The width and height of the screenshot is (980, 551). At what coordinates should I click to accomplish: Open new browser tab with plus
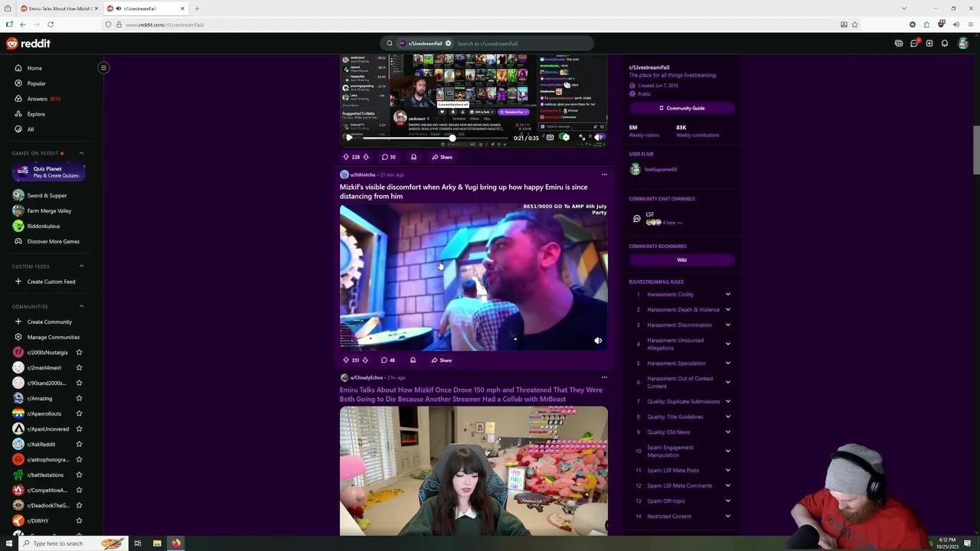coord(197,8)
